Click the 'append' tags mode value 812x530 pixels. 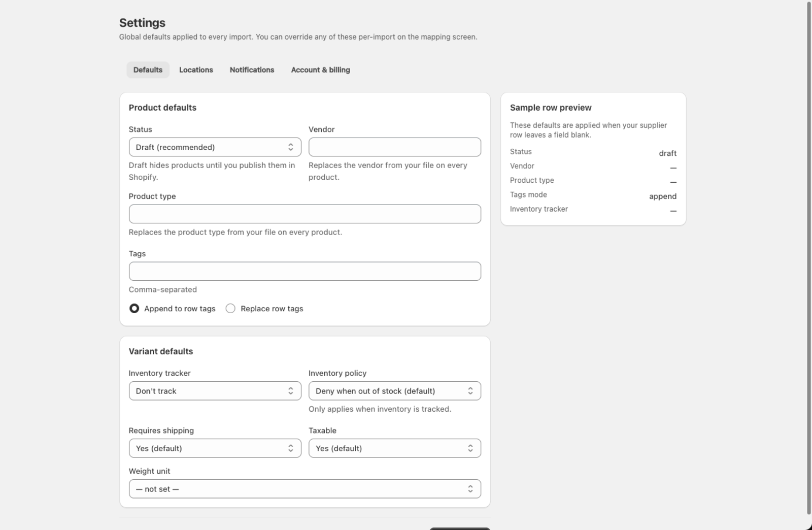[x=662, y=196]
